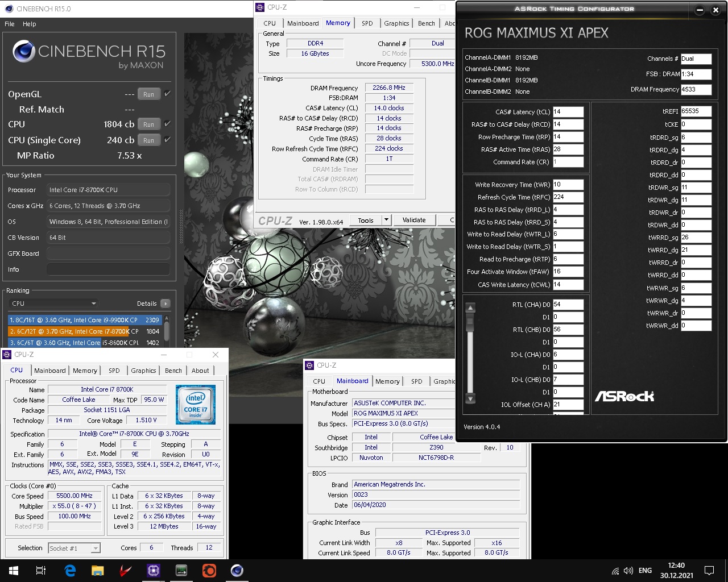Select the i7-8700K ranking entry

click(x=85, y=331)
